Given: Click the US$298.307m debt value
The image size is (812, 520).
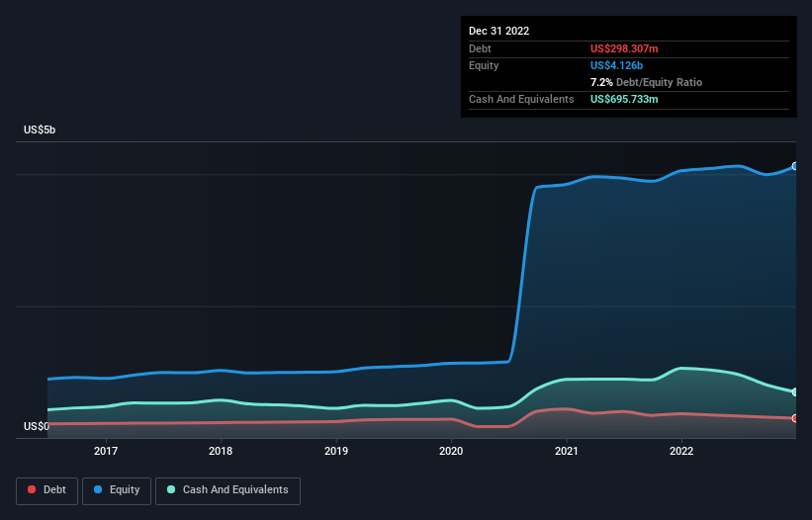Looking at the screenshot, I should tap(624, 48).
